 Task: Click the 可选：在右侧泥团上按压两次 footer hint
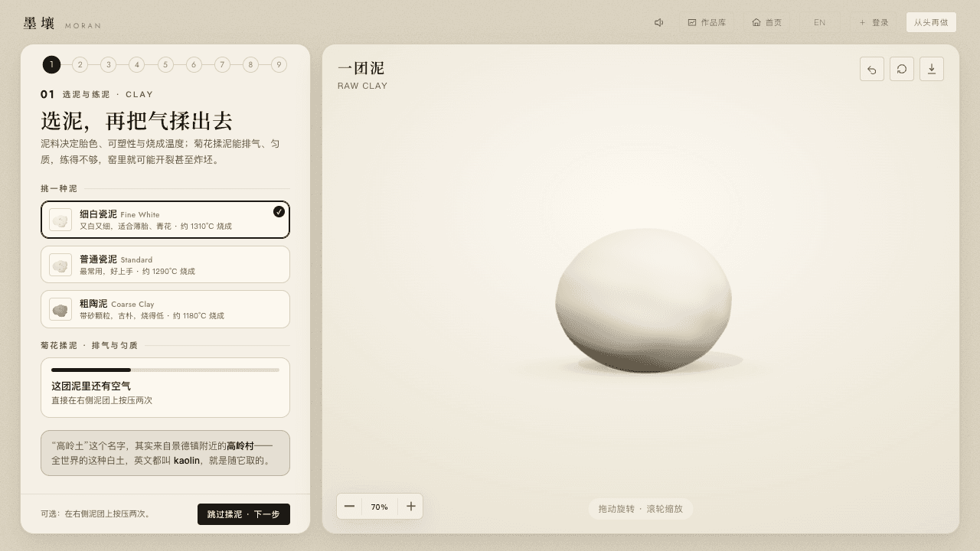(x=95, y=514)
